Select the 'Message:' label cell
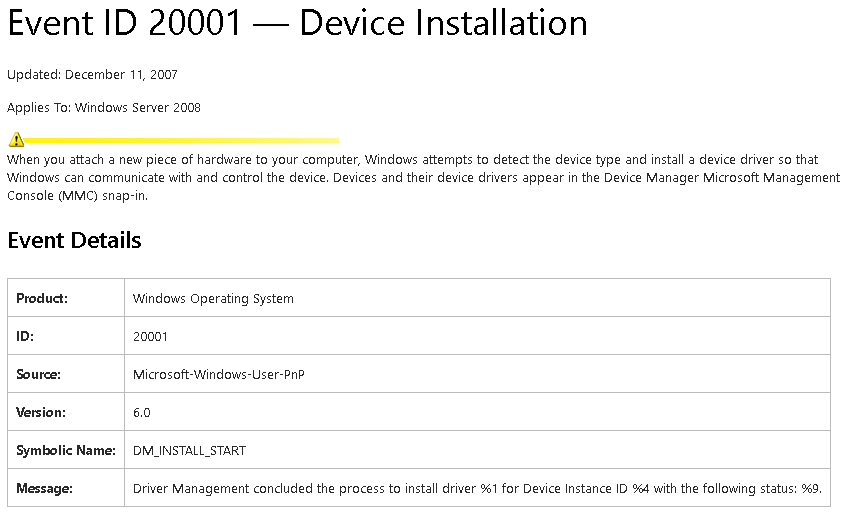 click(x=45, y=488)
